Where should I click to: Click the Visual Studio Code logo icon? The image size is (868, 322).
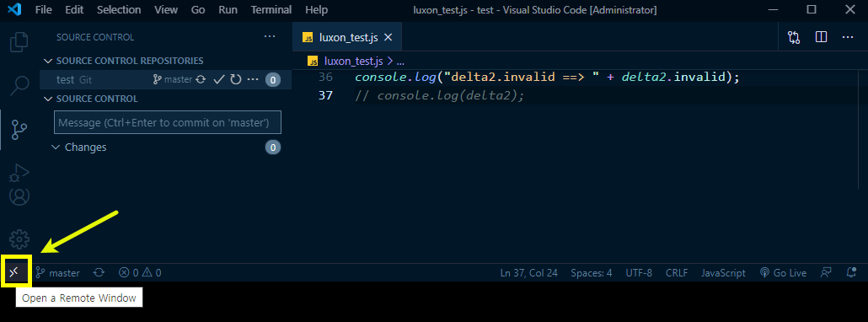click(x=15, y=9)
